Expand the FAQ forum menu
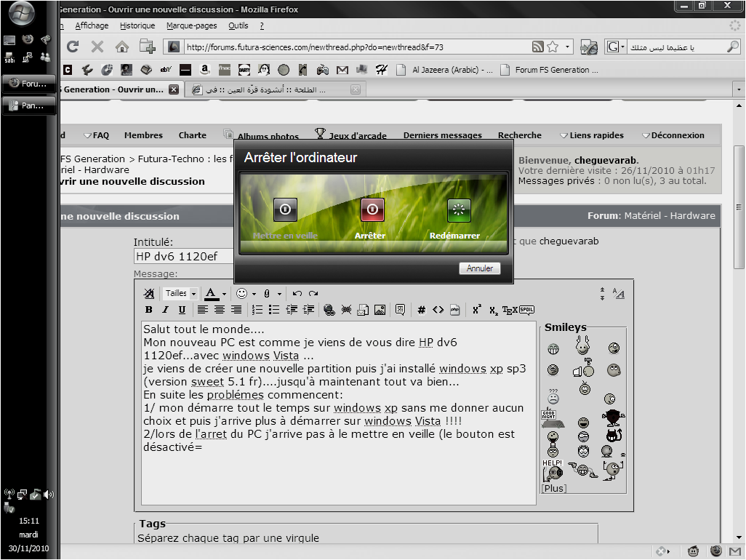 click(96, 135)
